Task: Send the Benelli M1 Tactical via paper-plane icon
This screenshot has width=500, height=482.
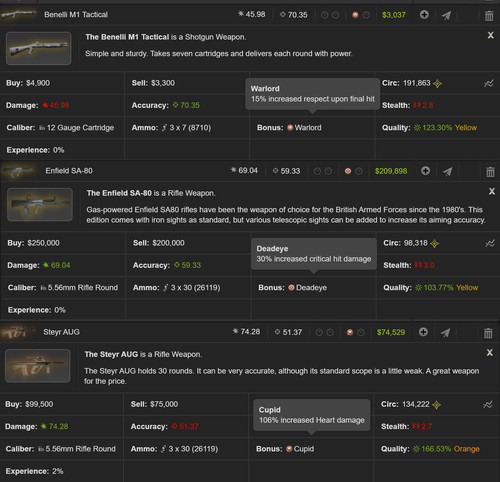Action: 446,15
